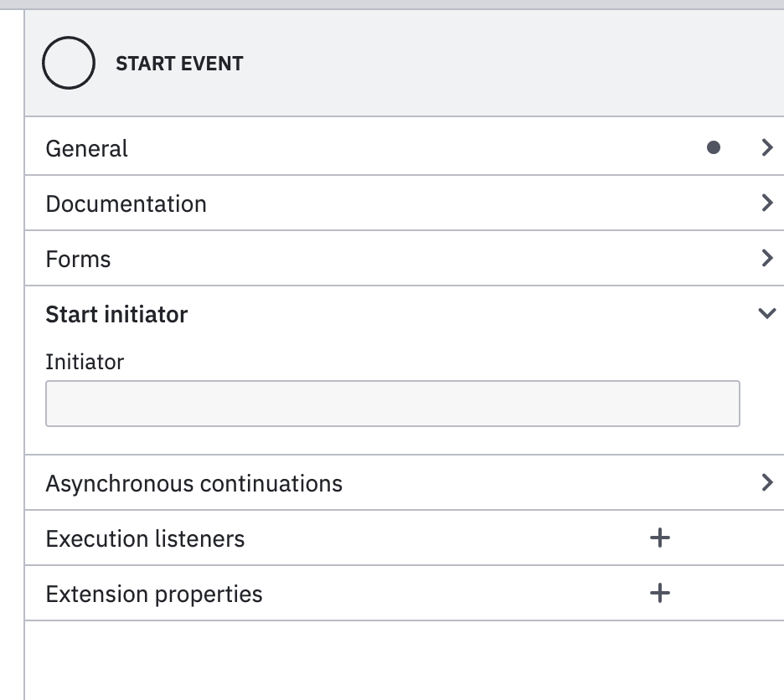The image size is (784, 700).
Task: Click the Start Event circle icon
Action: pos(68,63)
